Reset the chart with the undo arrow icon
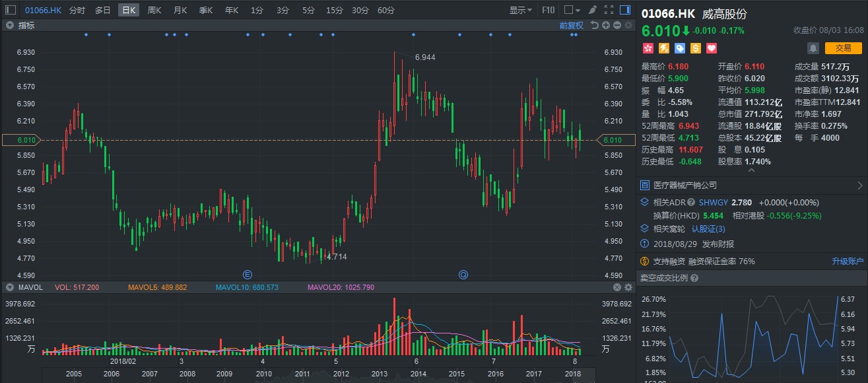 tap(595, 25)
